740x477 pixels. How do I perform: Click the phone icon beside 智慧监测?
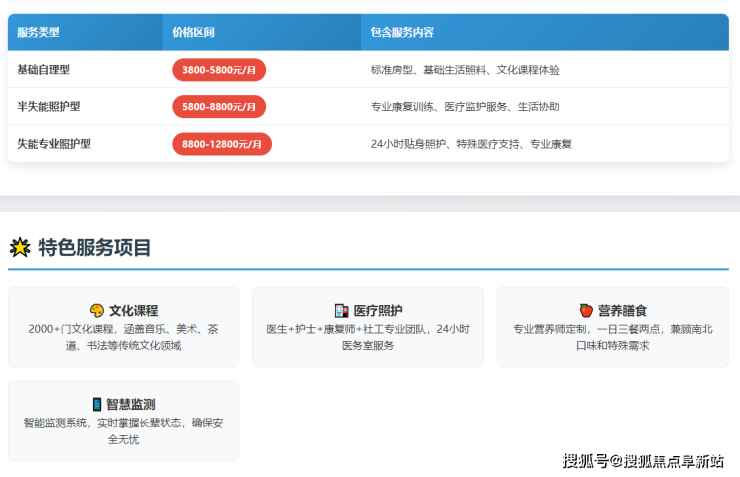(97, 404)
